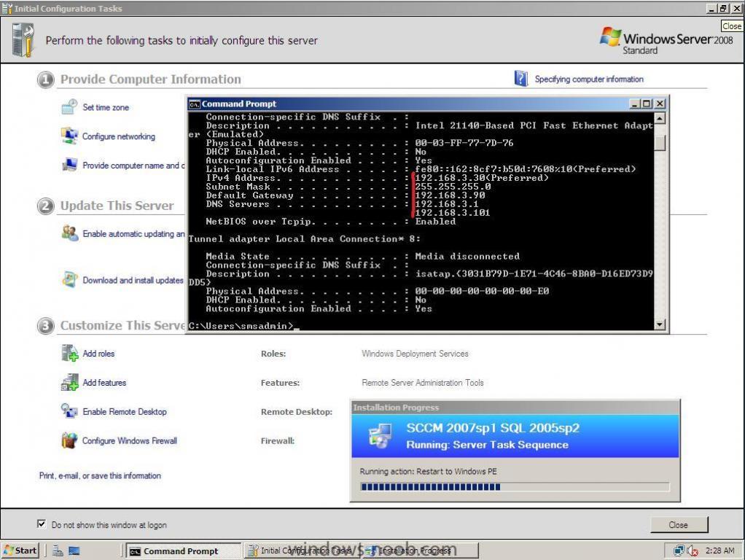This screenshot has height=560, width=745.
Task: Click the Command Prompt title bar icon
Action: click(x=195, y=104)
